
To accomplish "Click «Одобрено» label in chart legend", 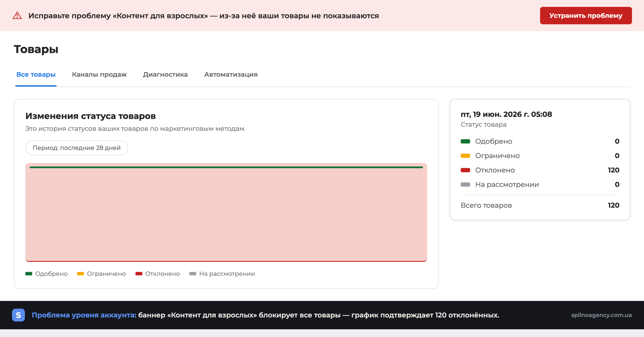I will 51,274.
